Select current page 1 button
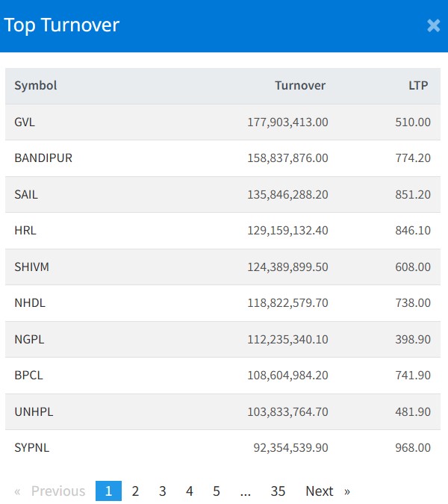This screenshot has width=448, height=504. [x=108, y=491]
